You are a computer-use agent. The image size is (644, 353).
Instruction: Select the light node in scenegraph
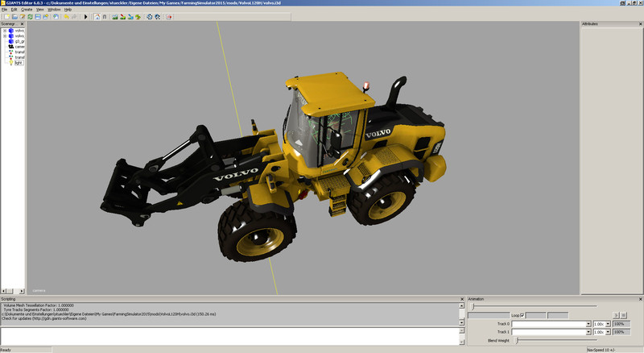[x=19, y=63]
